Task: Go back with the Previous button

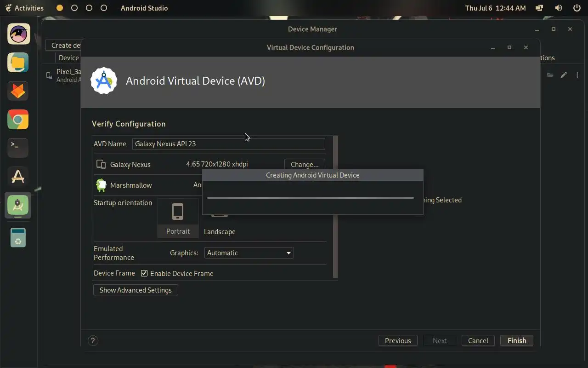Action: click(x=398, y=340)
